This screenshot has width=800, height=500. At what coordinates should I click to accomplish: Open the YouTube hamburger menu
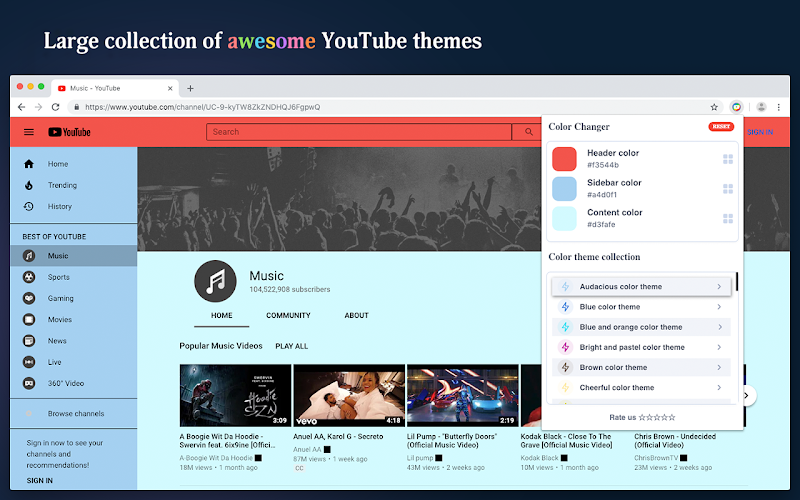click(29, 132)
